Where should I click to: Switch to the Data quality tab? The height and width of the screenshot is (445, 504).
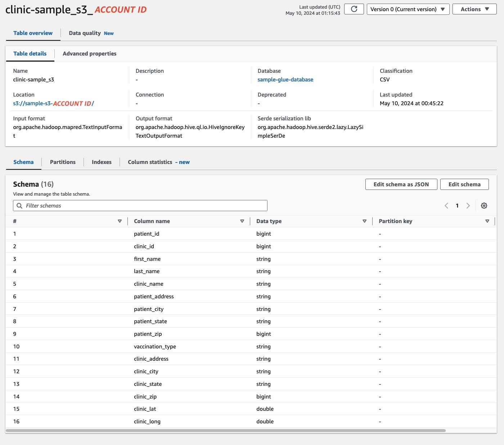click(85, 33)
